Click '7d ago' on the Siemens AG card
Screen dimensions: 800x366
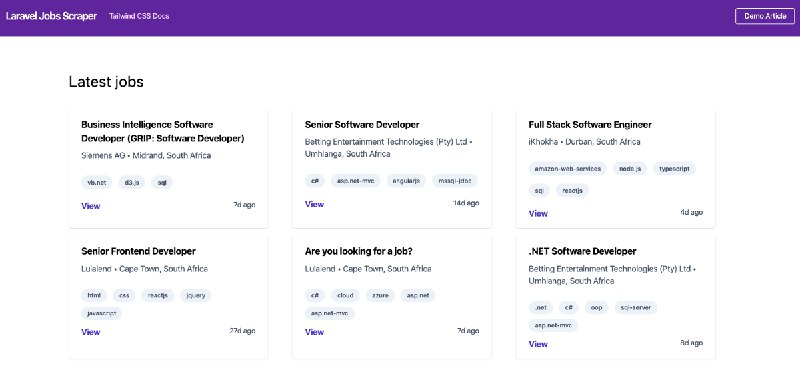pyautogui.click(x=244, y=205)
